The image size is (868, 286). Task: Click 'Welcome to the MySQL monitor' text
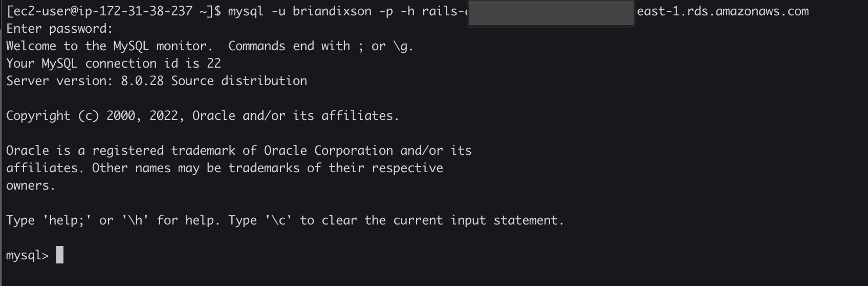(x=110, y=46)
